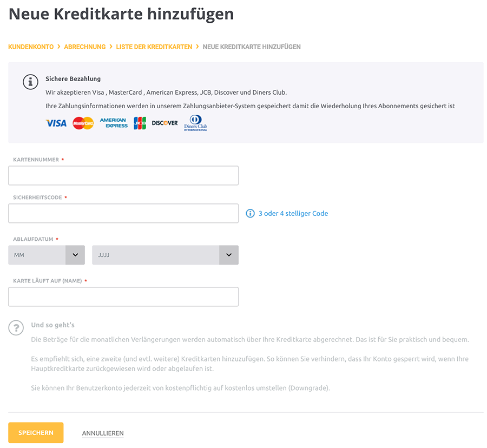The image size is (487, 448).
Task: Click the arrow of the month selector
Action: pos(75,255)
